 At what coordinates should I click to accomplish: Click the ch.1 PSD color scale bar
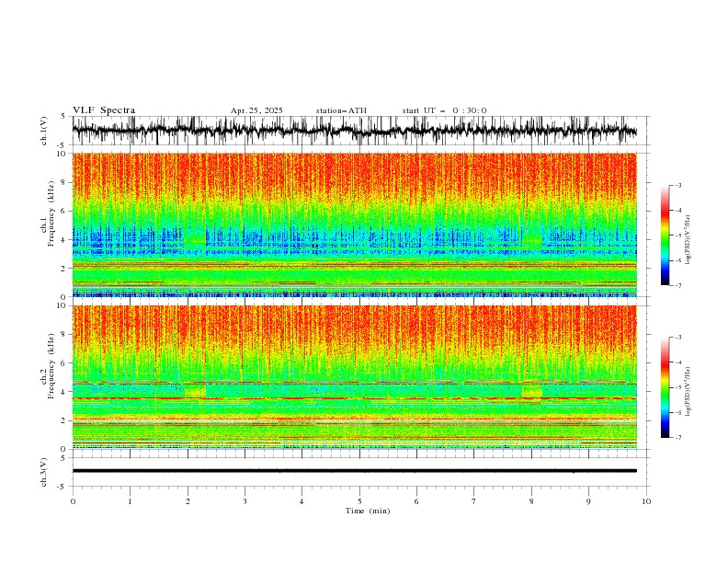click(665, 235)
